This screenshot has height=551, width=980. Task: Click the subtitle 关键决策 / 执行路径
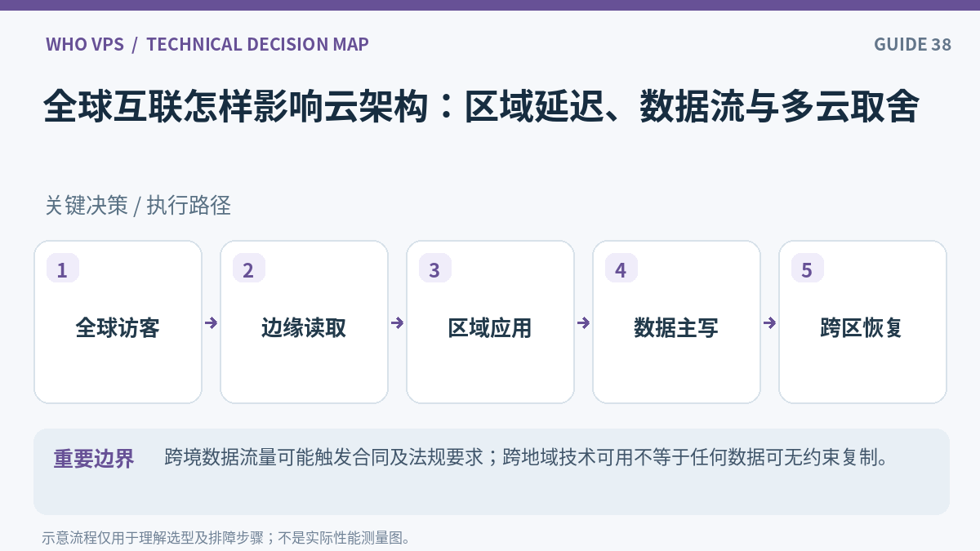138,206
